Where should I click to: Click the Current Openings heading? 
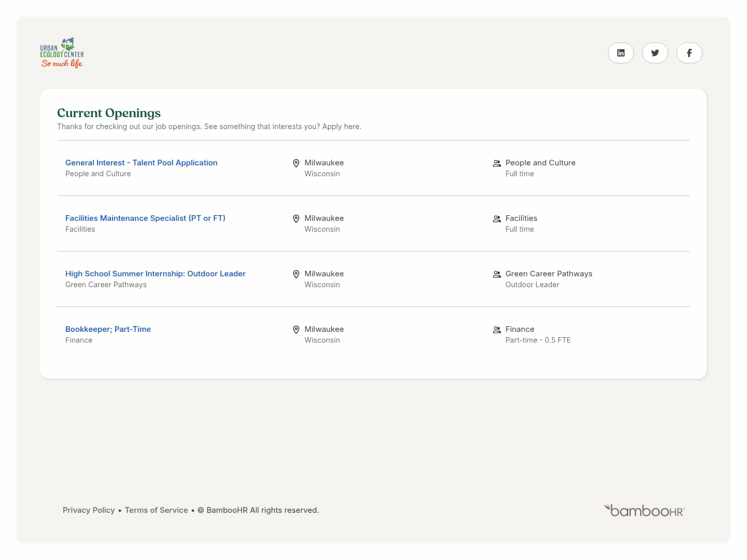tap(108, 113)
